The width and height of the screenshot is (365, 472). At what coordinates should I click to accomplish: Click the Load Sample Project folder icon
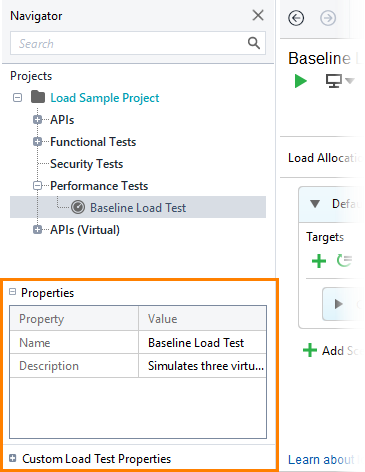coord(38,97)
